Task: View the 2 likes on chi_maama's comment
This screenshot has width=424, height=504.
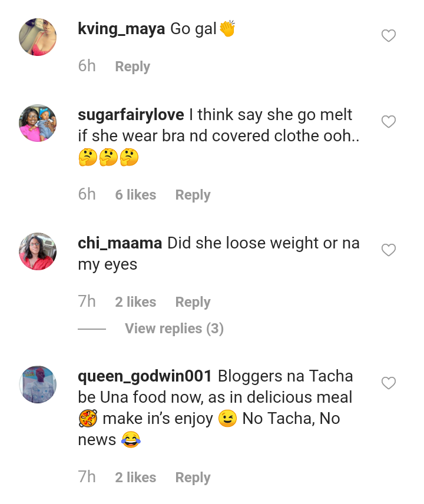Action: [135, 302]
